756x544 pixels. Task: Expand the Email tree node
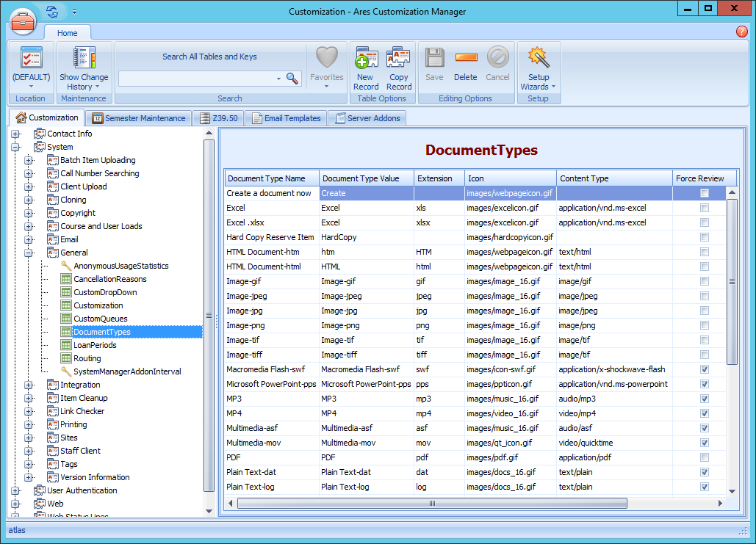28,239
